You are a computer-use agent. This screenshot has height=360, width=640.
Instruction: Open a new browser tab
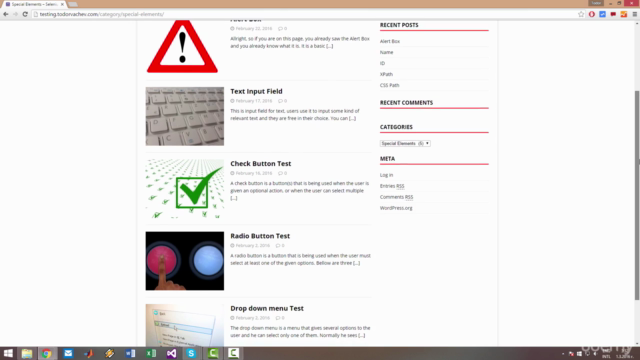[73, 4]
